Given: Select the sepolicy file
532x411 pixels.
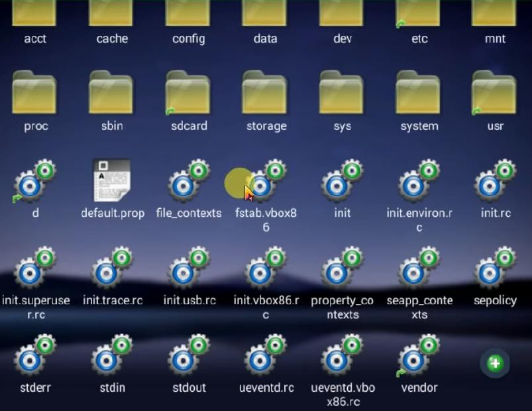Looking at the screenshot, I should point(495,268).
